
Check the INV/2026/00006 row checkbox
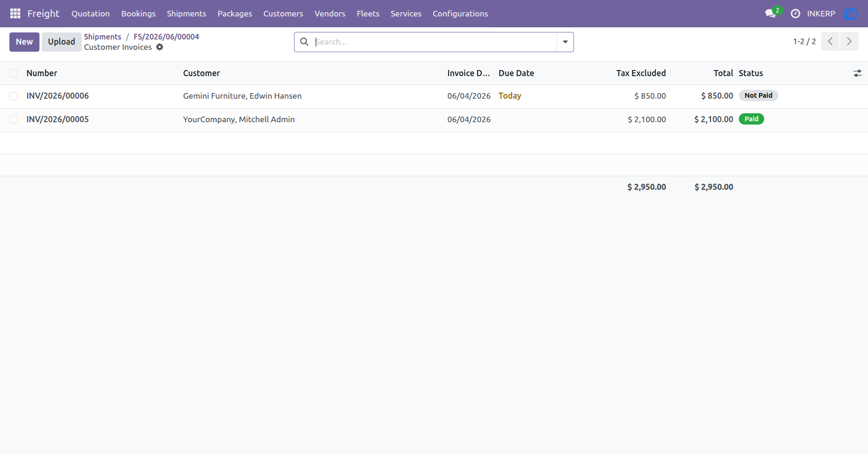pyautogui.click(x=14, y=96)
